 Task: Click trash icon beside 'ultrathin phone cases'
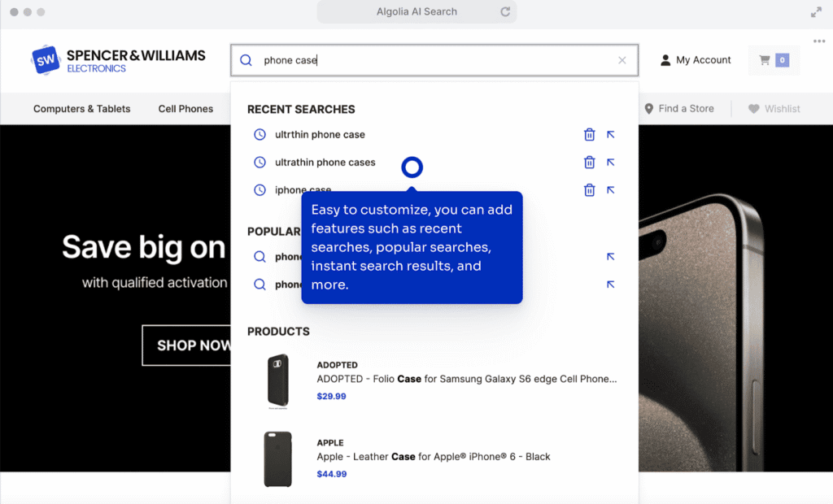(590, 163)
